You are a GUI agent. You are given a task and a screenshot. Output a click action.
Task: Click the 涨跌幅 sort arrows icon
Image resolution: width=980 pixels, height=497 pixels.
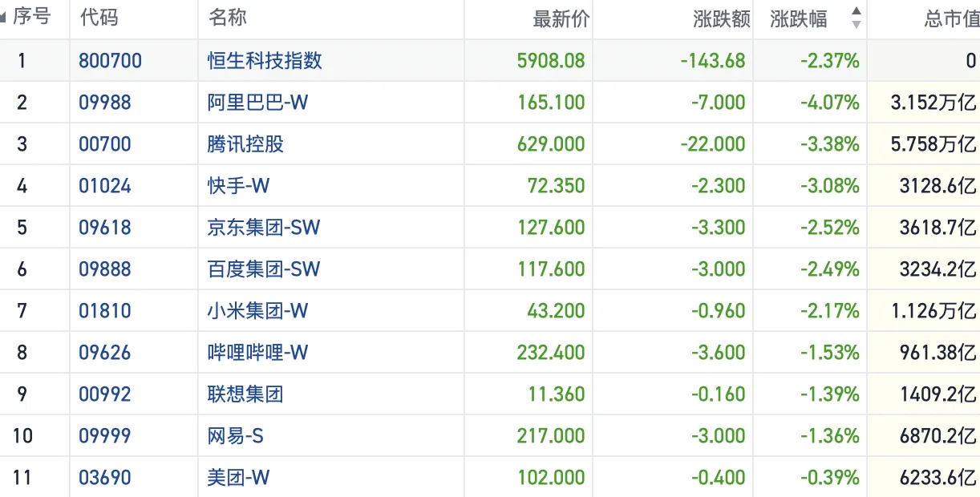856,18
